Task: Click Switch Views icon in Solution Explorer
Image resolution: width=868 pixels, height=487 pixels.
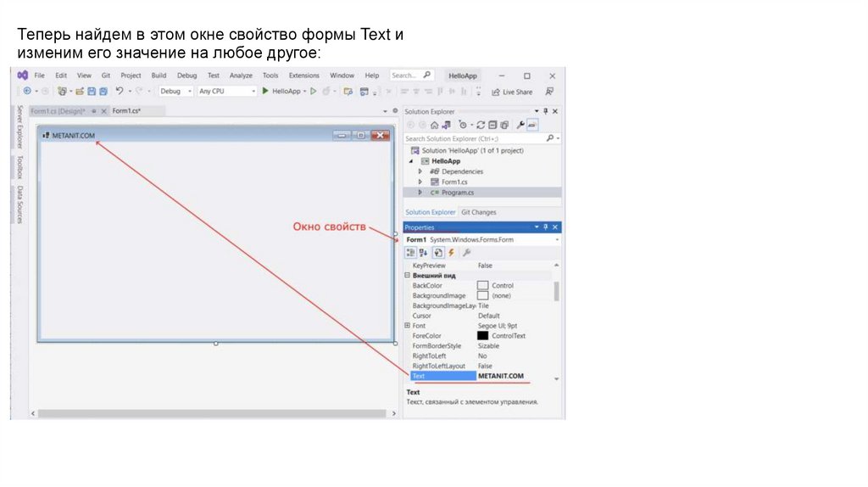Action: coord(446,126)
